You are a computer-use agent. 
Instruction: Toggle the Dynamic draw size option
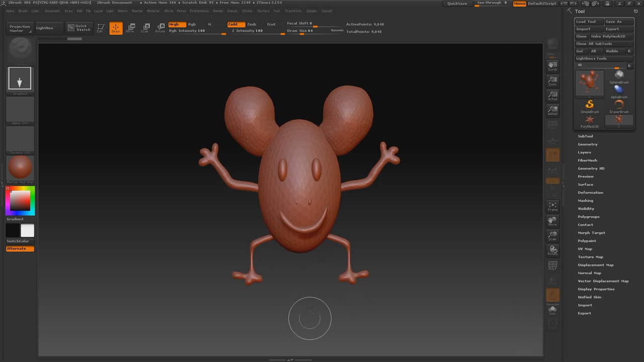[338, 31]
